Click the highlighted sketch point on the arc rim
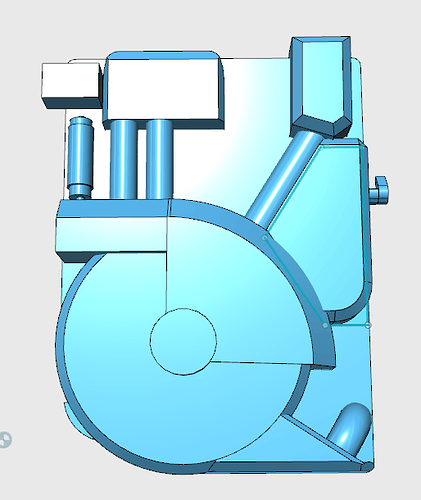 264,237
